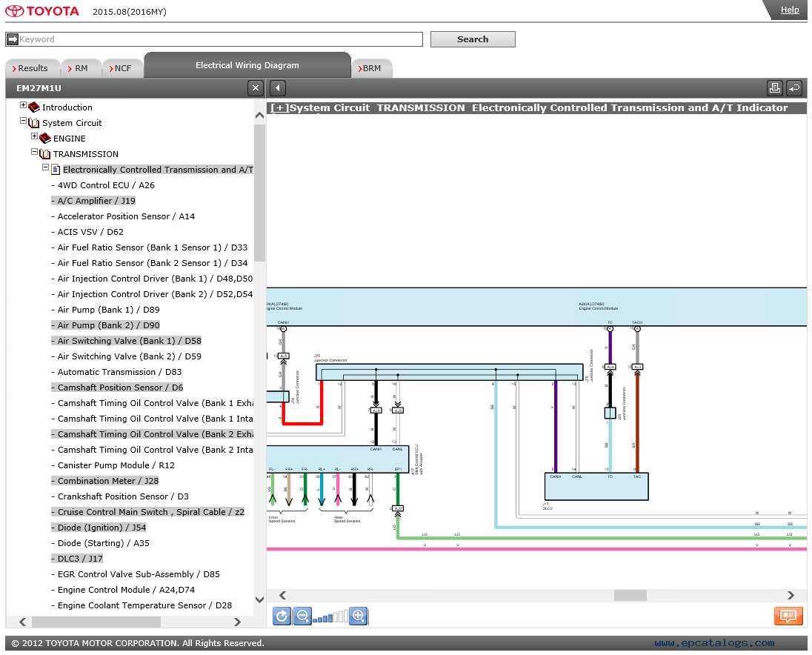Select Diode (Ignition) / J54
The image size is (812, 655).
(x=99, y=527)
